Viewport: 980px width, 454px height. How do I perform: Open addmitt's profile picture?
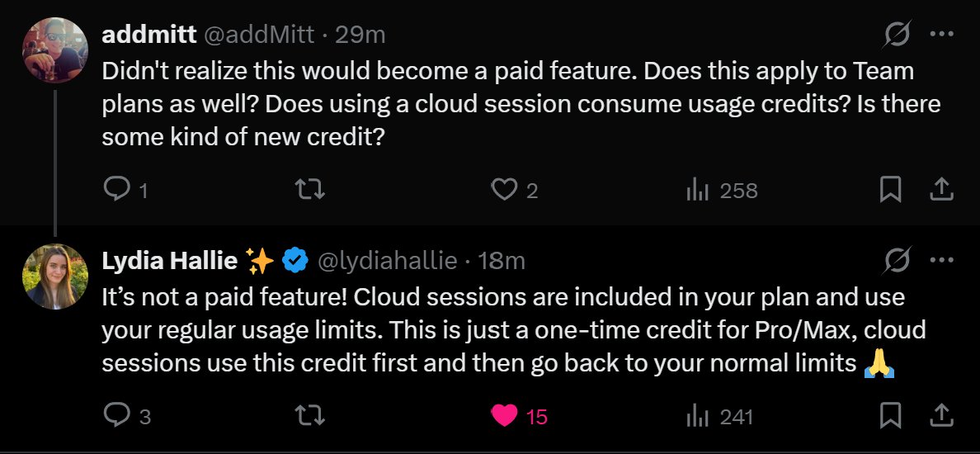[x=55, y=50]
